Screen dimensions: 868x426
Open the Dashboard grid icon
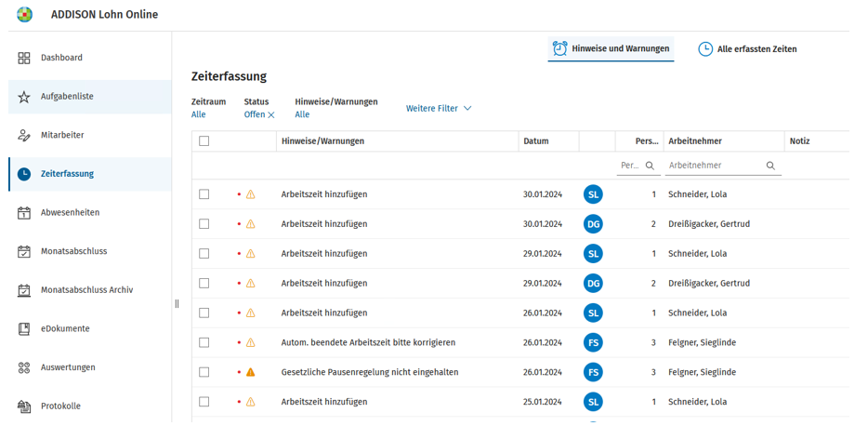pos(24,58)
